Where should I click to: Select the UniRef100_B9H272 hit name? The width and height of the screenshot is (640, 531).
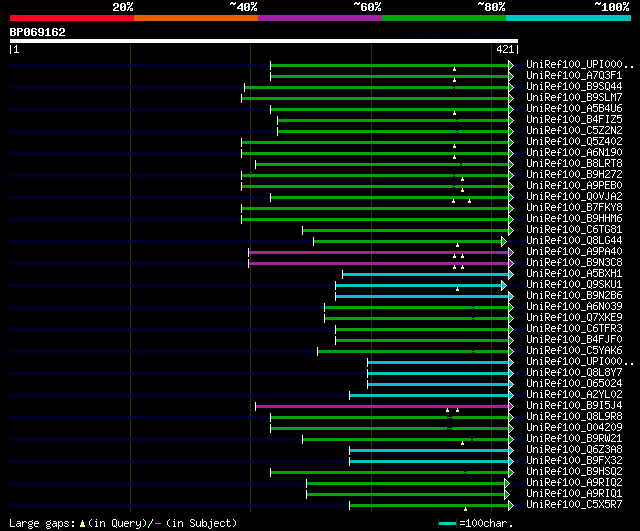tap(574, 175)
